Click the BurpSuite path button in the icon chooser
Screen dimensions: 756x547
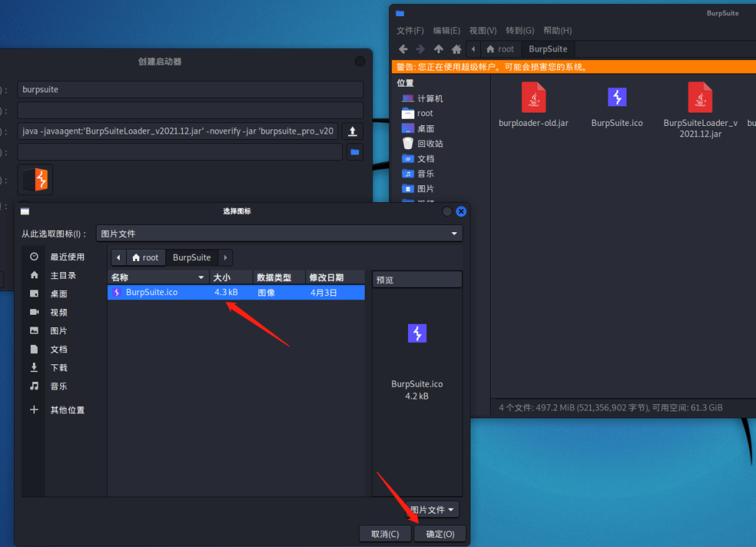point(192,257)
